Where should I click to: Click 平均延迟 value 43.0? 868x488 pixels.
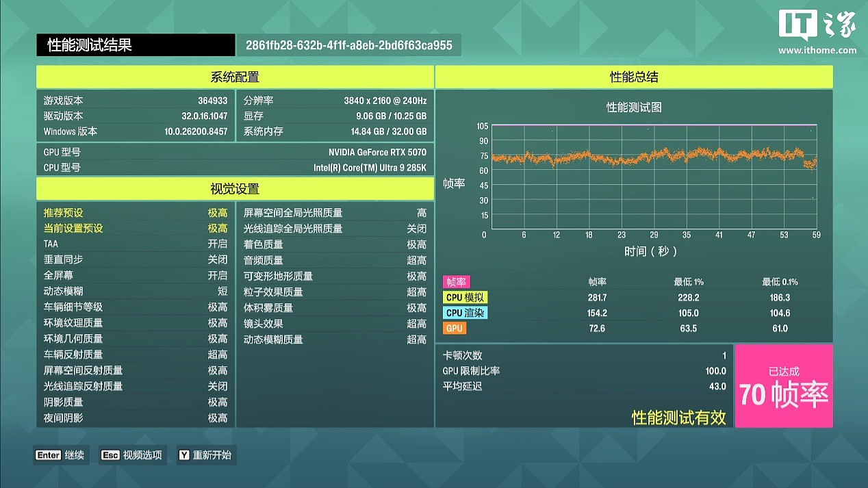(717, 387)
